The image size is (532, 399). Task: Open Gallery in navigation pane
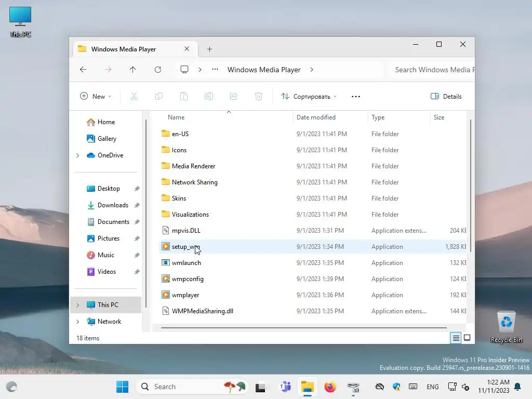107,138
